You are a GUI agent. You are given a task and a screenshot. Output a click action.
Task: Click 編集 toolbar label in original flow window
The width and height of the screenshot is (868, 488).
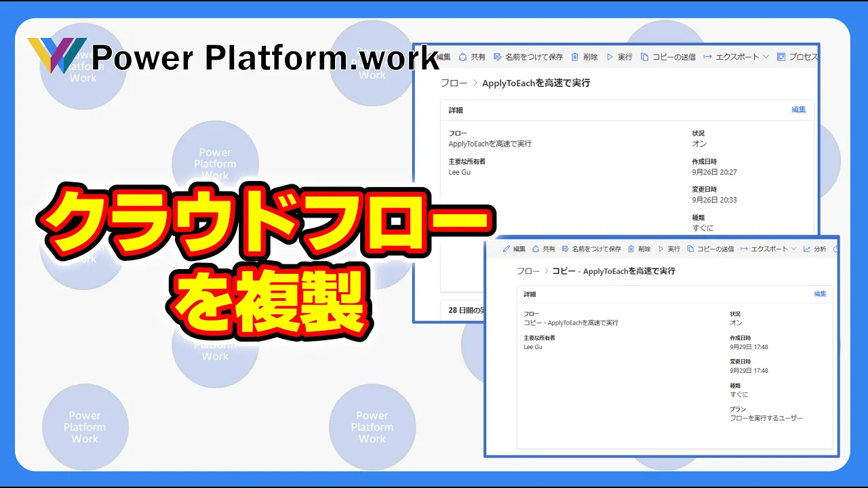pyautogui.click(x=443, y=57)
